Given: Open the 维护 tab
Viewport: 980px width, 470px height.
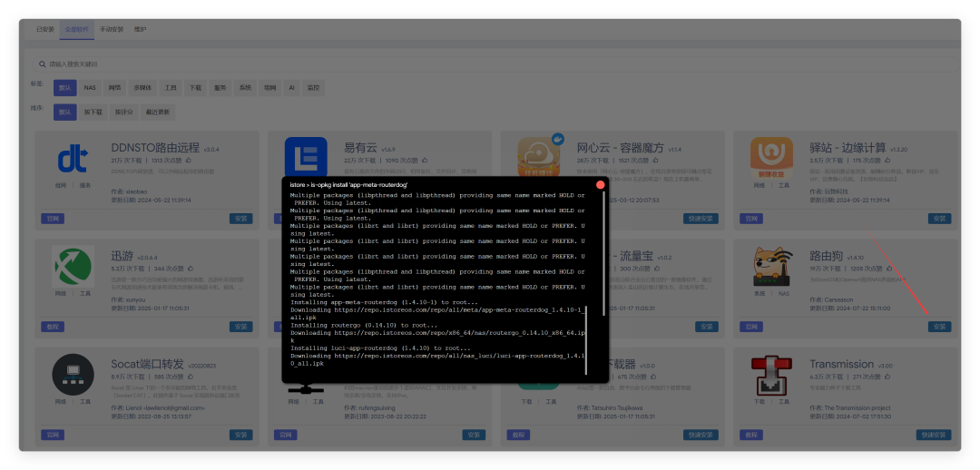Looking at the screenshot, I should point(140,29).
